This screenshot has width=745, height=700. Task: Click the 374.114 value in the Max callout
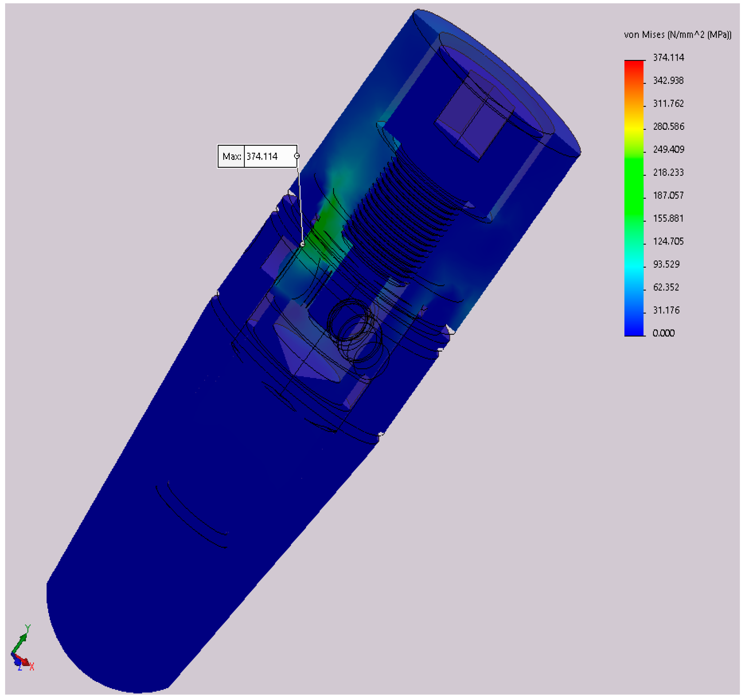[262, 157]
